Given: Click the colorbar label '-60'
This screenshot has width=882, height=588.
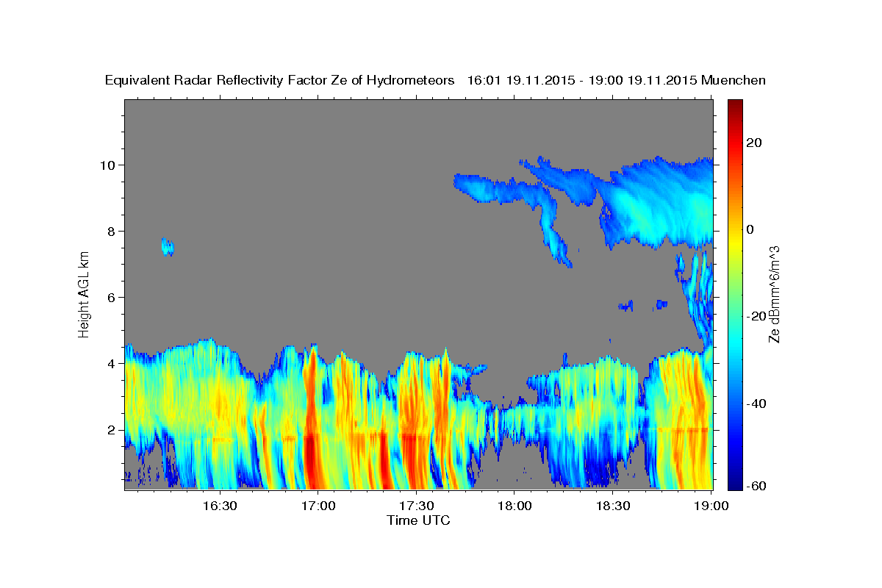Looking at the screenshot, I should pyautogui.click(x=756, y=484).
